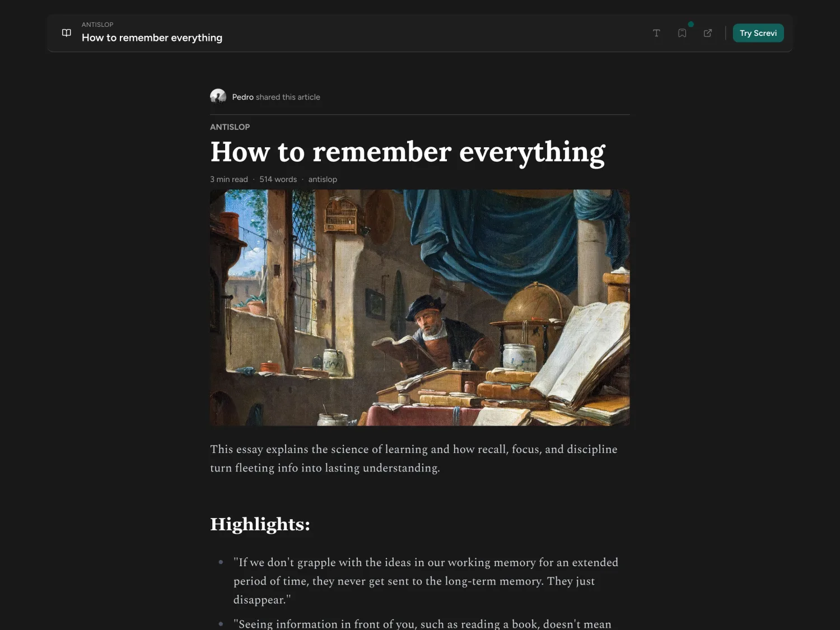
Task: Click the '3 min read' metadata
Action: click(229, 179)
